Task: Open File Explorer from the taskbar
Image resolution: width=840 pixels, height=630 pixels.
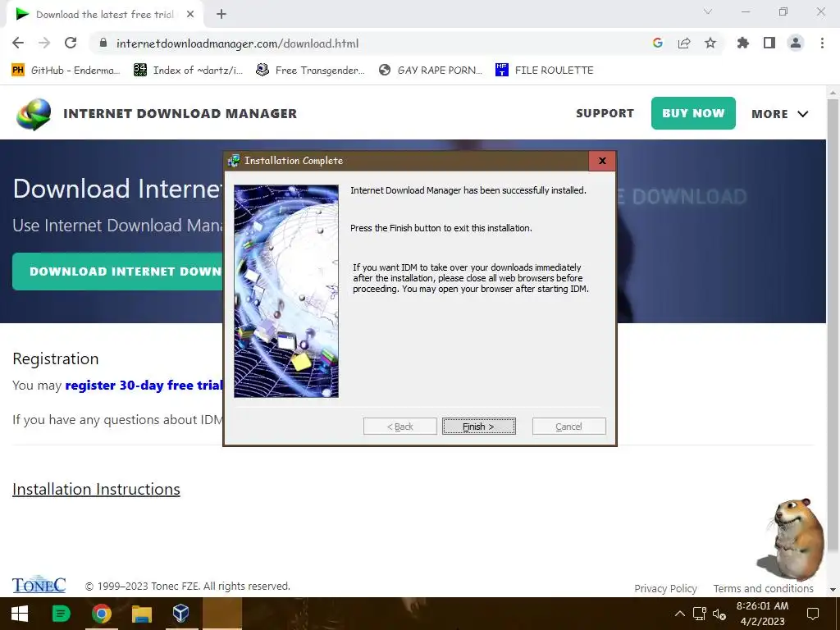Action: (142, 614)
